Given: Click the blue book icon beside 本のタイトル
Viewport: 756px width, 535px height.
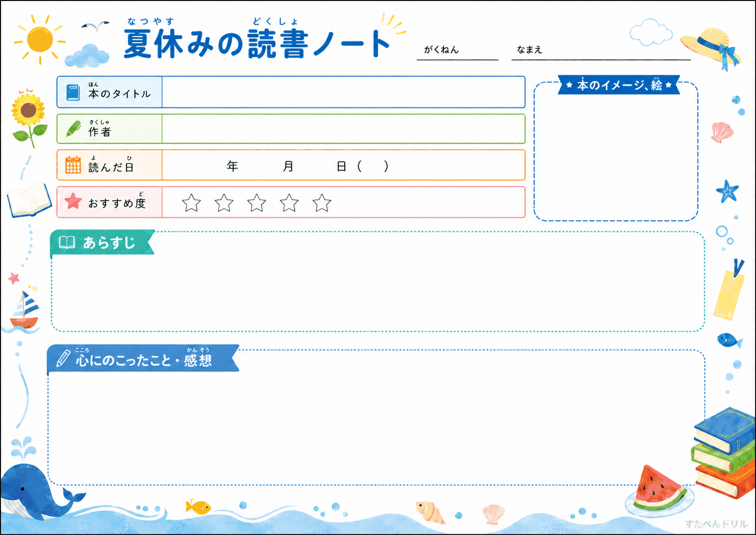Looking at the screenshot, I should point(73,92).
